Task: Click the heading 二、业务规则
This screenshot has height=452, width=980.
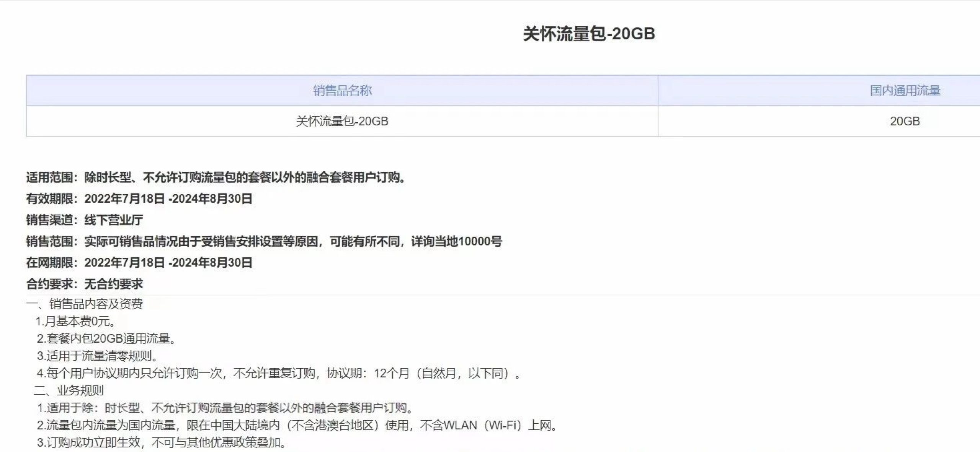Action: (69, 390)
